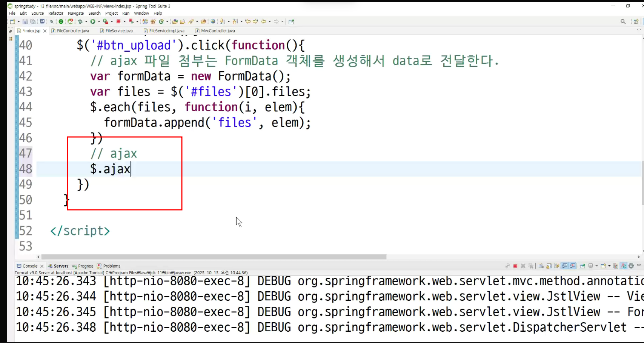Open the Boot Dashboard power icon
The image size is (644, 343).
61,22
